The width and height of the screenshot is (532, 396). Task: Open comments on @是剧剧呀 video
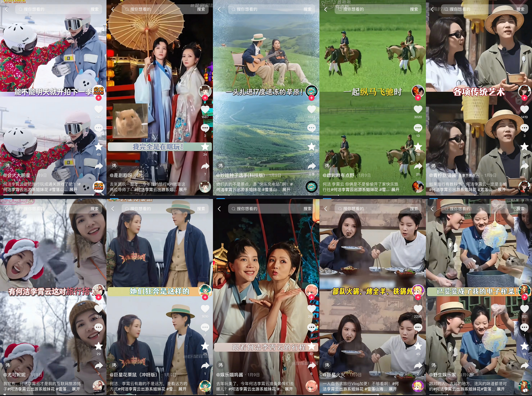tap(205, 128)
